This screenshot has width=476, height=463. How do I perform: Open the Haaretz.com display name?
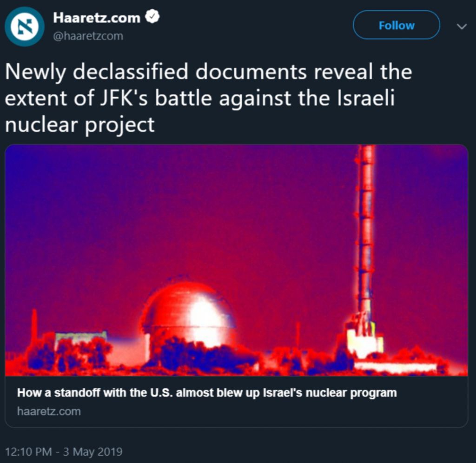click(x=97, y=18)
